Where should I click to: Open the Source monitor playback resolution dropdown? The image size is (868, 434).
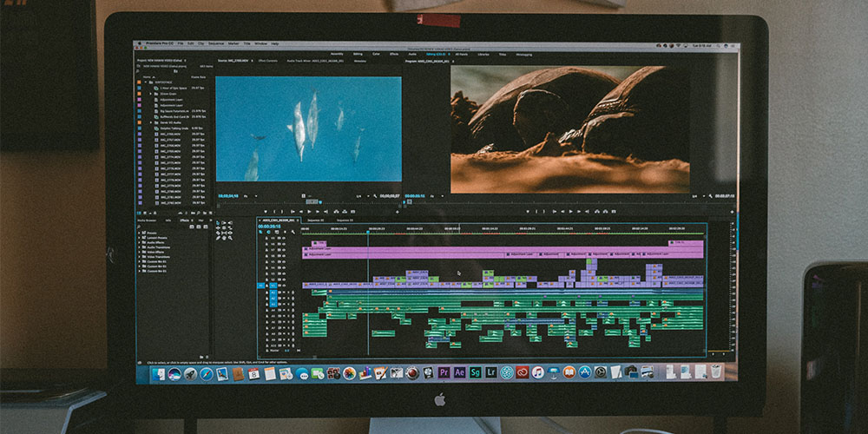363,196
